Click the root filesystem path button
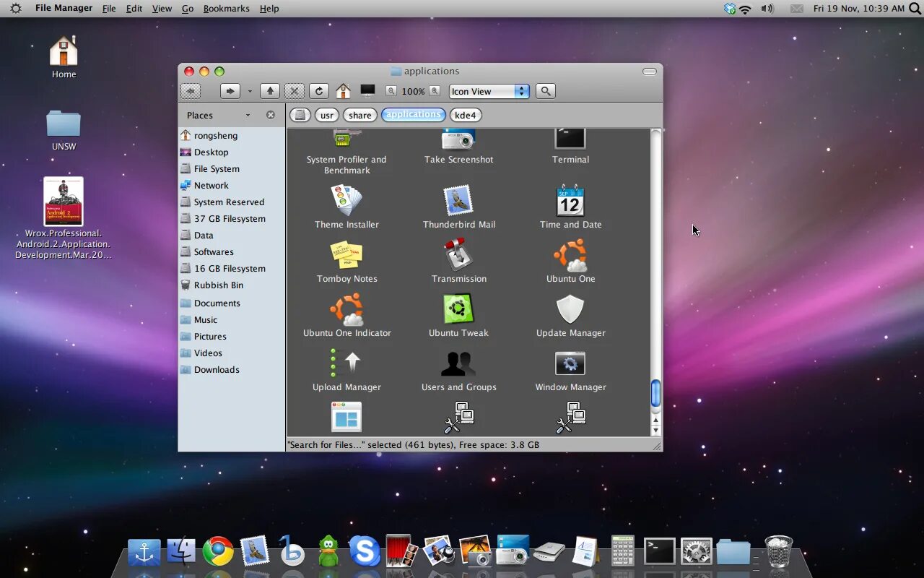 click(x=300, y=115)
